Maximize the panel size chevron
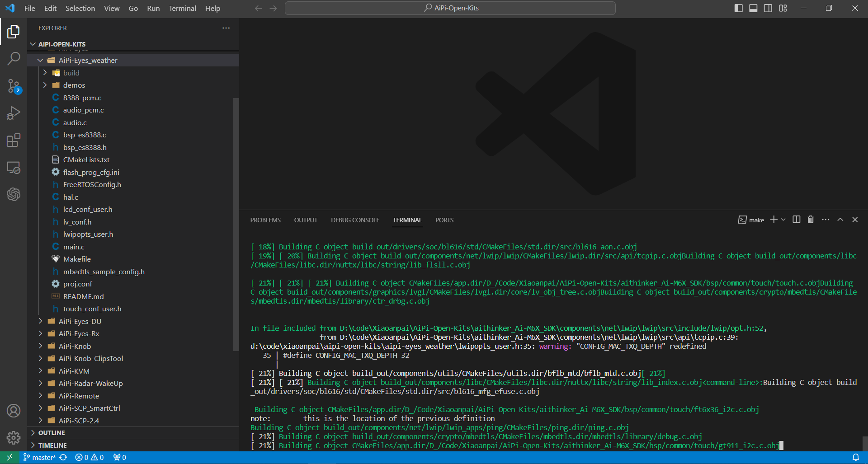Screen dimensions: 868x464 click(840, 220)
